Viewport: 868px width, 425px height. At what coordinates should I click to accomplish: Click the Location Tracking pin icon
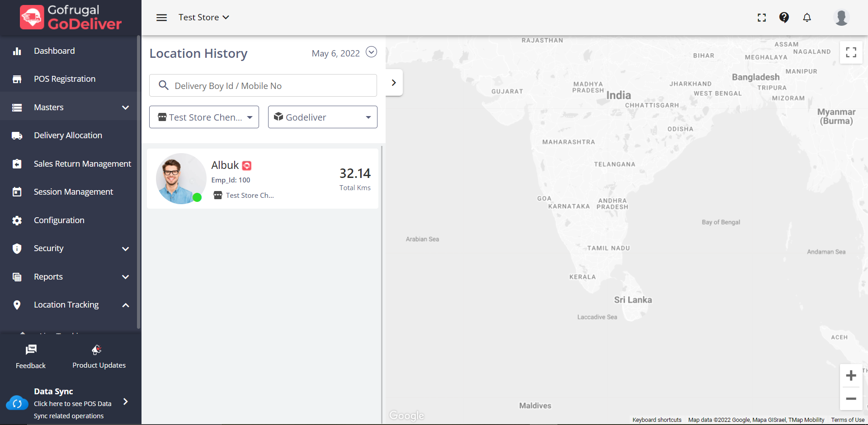coord(17,305)
